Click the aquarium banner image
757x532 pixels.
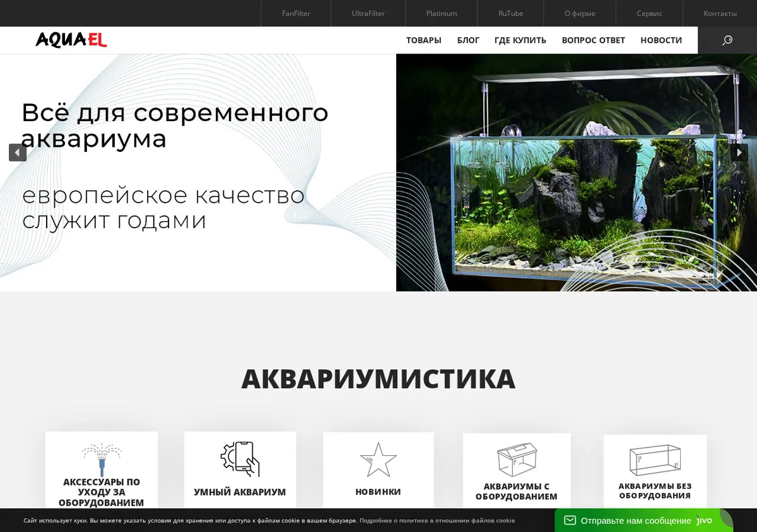[x=577, y=173]
